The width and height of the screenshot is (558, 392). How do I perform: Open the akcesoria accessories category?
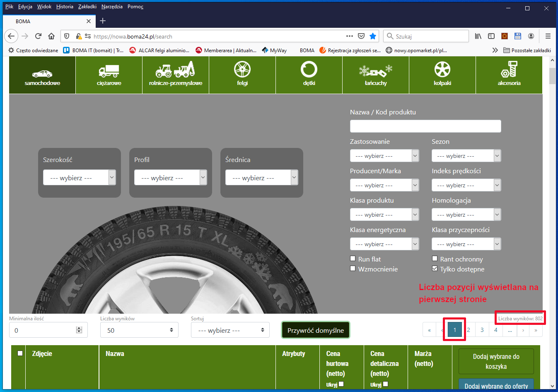click(x=509, y=75)
